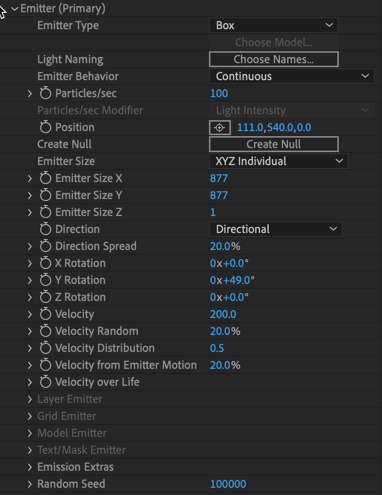Toggle the Velocity stopwatch keyframe icon
Image resolution: width=382 pixels, height=495 pixels.
tap(45, 314)
